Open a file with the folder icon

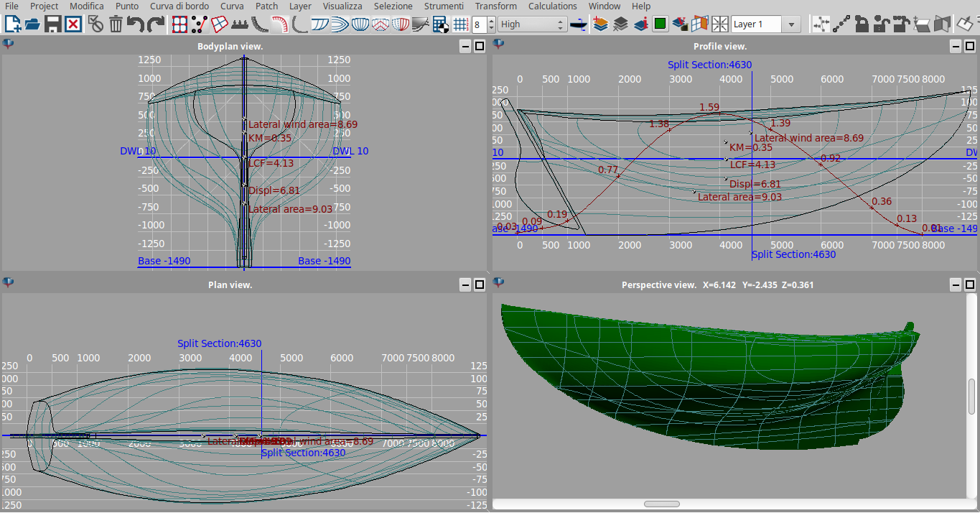pyautogui.click(x=32, y=24)
